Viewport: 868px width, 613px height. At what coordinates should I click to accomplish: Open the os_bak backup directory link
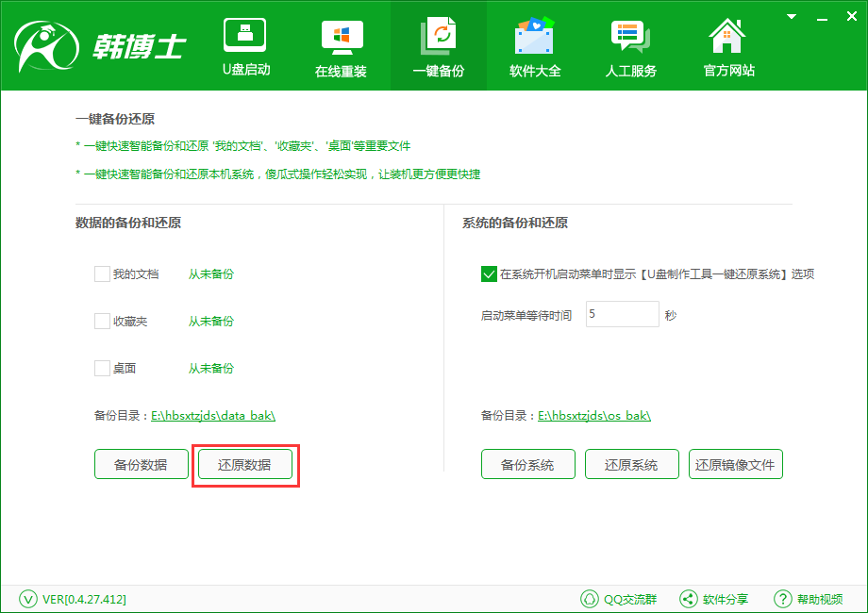coord(594,416)
